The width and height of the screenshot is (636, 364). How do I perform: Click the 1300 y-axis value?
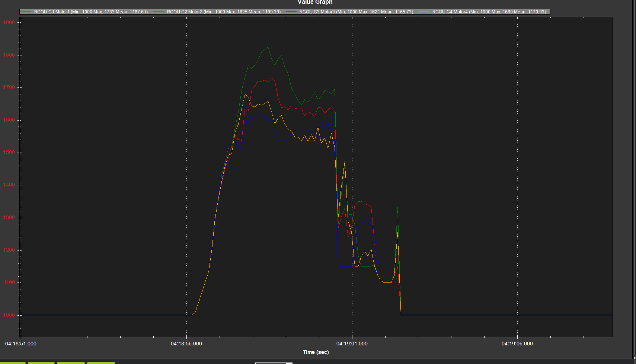point(9,217)
